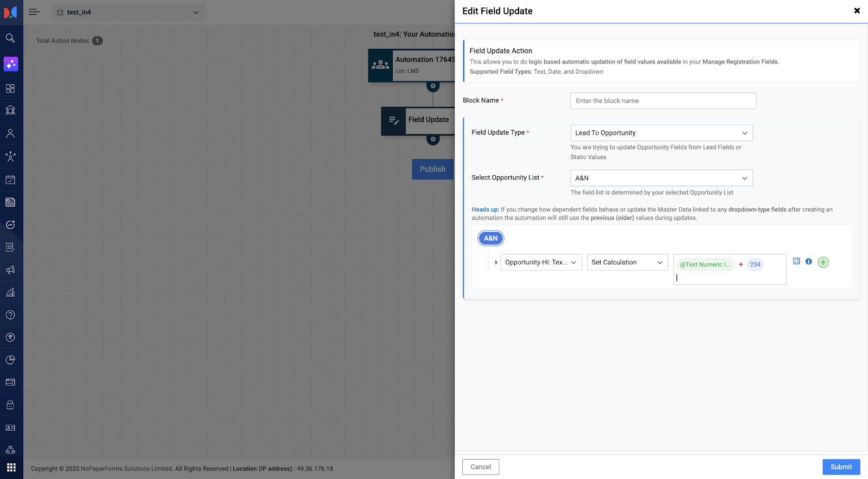Click the green plus add-row icon

[x=823, y=262]
